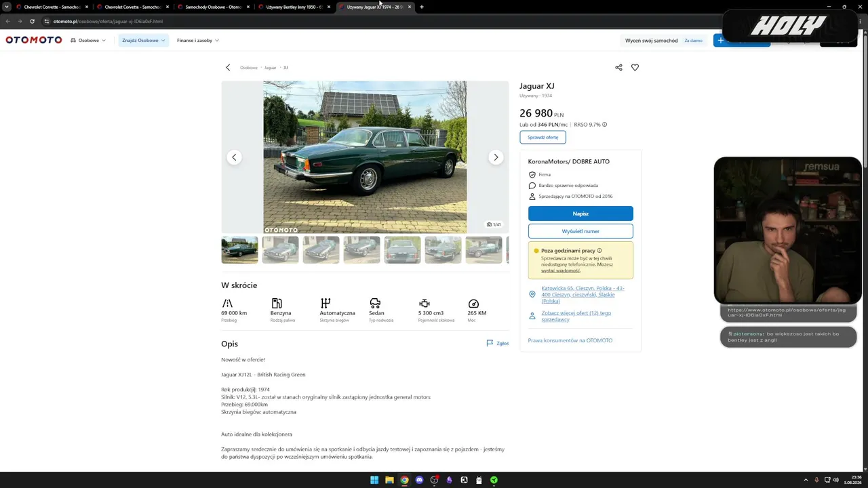Show hidden system tray icons
This screenshot has height=488, width=868.
tap(806, 480)
